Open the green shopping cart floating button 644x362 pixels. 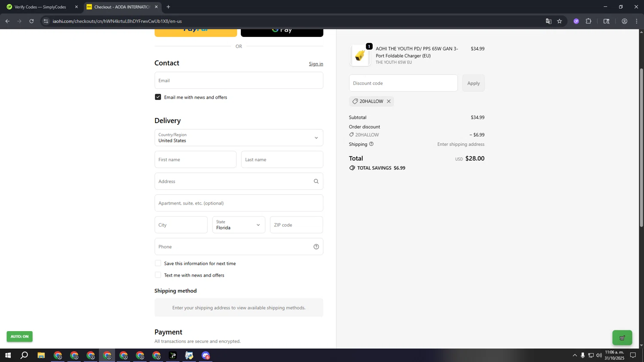pos(622,338)
